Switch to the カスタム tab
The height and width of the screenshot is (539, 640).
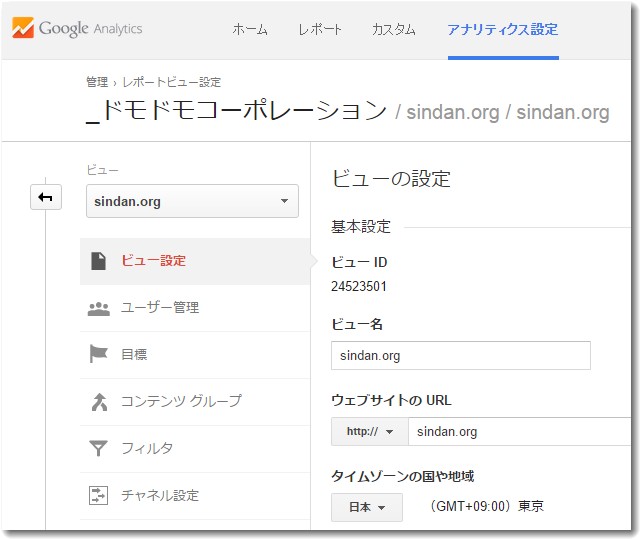click(393, 29)
